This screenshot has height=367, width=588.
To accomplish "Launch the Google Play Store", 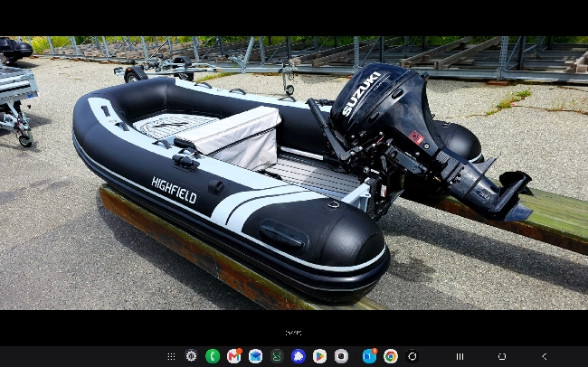I will point(319,356).
